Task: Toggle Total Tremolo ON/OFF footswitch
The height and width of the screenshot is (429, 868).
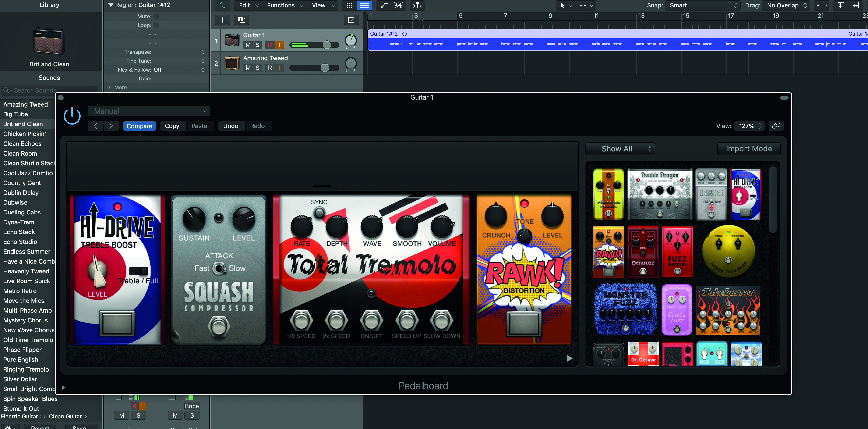Action: 371,320
